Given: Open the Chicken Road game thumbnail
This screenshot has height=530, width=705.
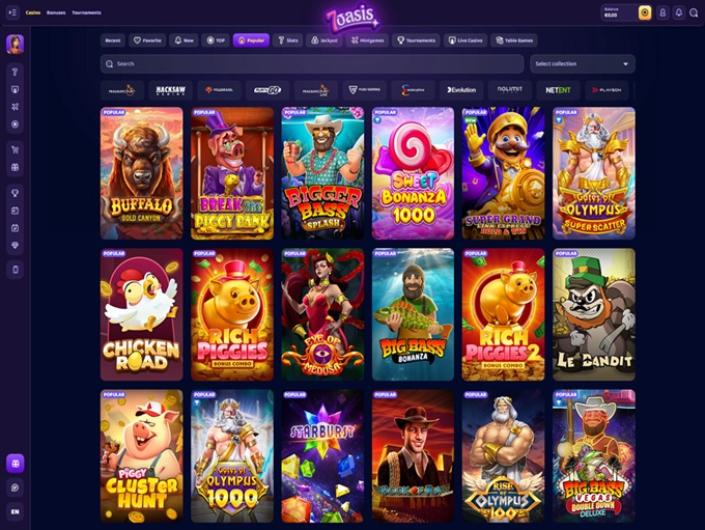Looking at the screenshot, I should coord(142,314).
